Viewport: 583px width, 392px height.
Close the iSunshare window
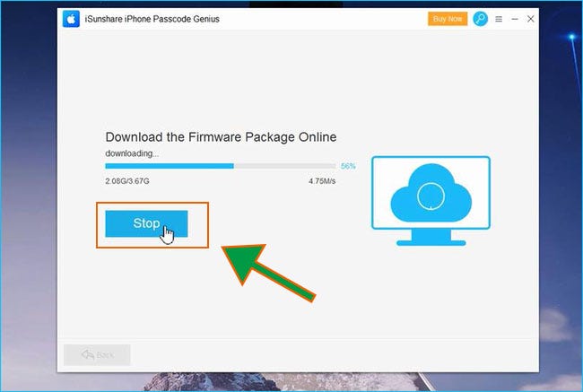(531, 19)
